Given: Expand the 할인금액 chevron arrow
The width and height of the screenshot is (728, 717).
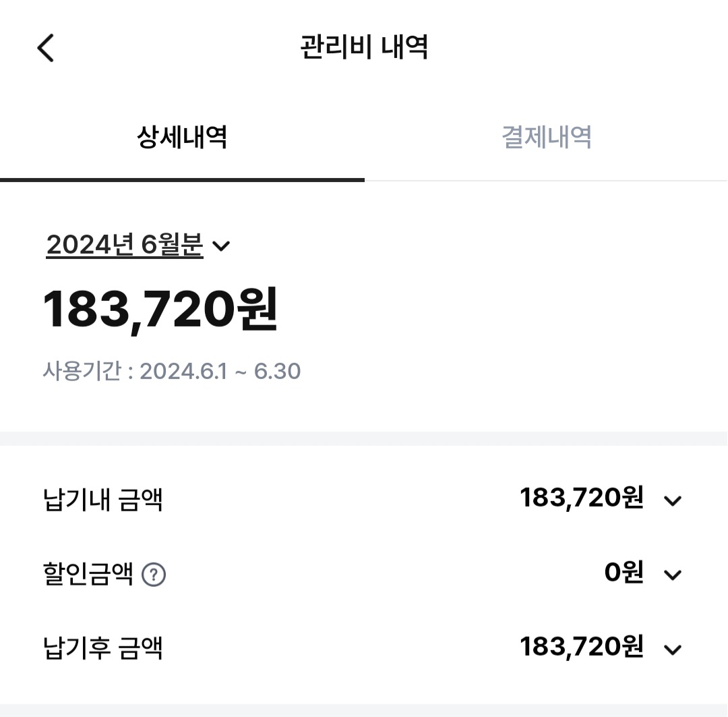Looking at the screenshot, I should (x=673, y=575).
